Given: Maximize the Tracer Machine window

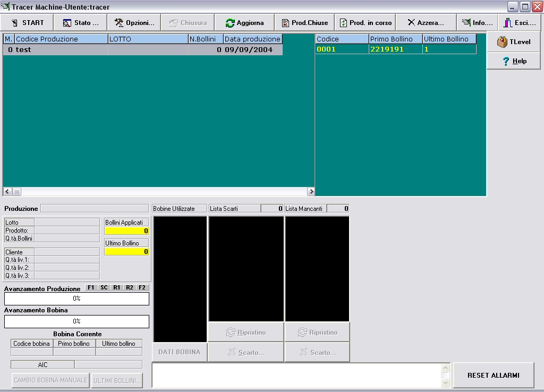Looking at the screenshot, I should pos(525,6).
